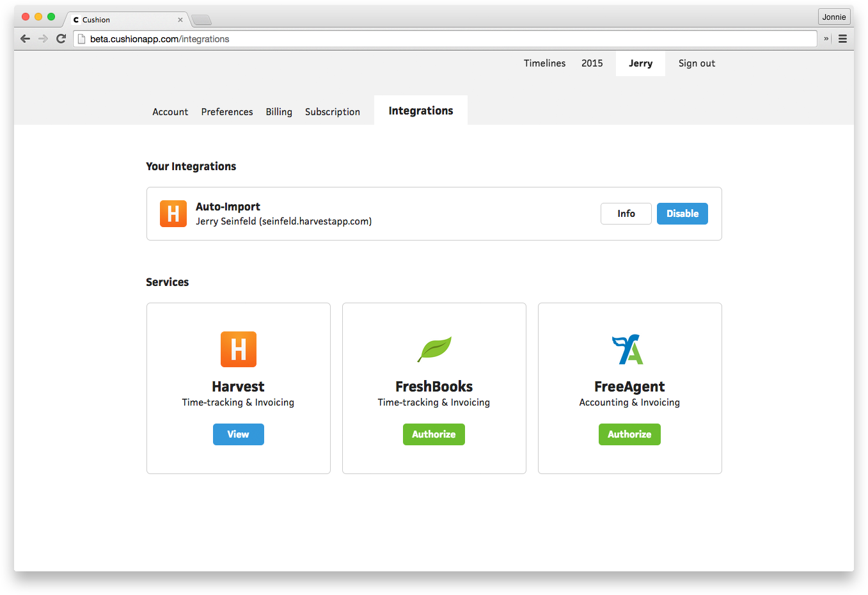Viewport: 868px width, 595px height.
Task: Click Sign out
Action: tap(697, 63)
